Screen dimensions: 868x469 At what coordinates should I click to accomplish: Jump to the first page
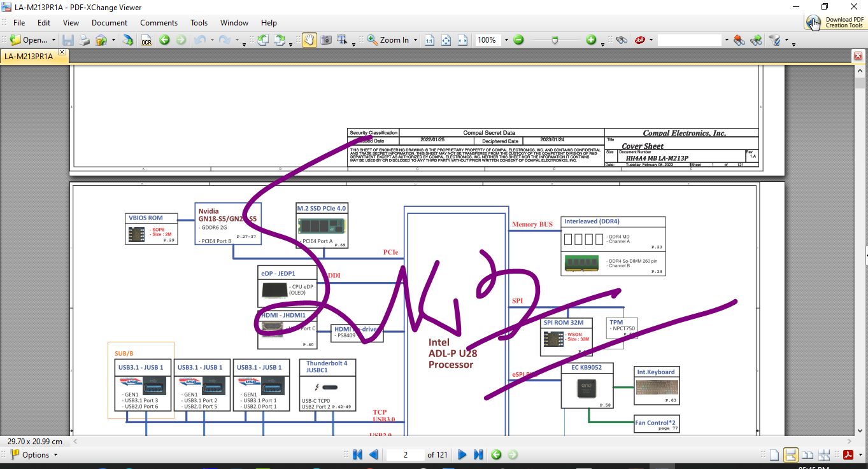pyautogui.click(x=357, y=454)
